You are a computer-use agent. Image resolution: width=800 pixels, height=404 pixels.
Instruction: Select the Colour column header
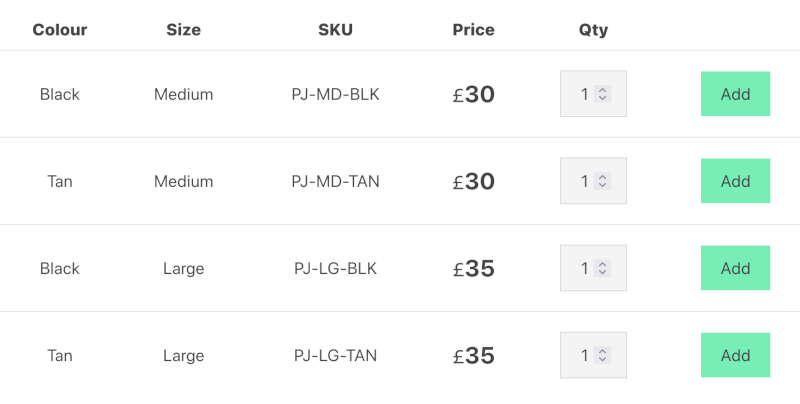[x=60, y=30]
